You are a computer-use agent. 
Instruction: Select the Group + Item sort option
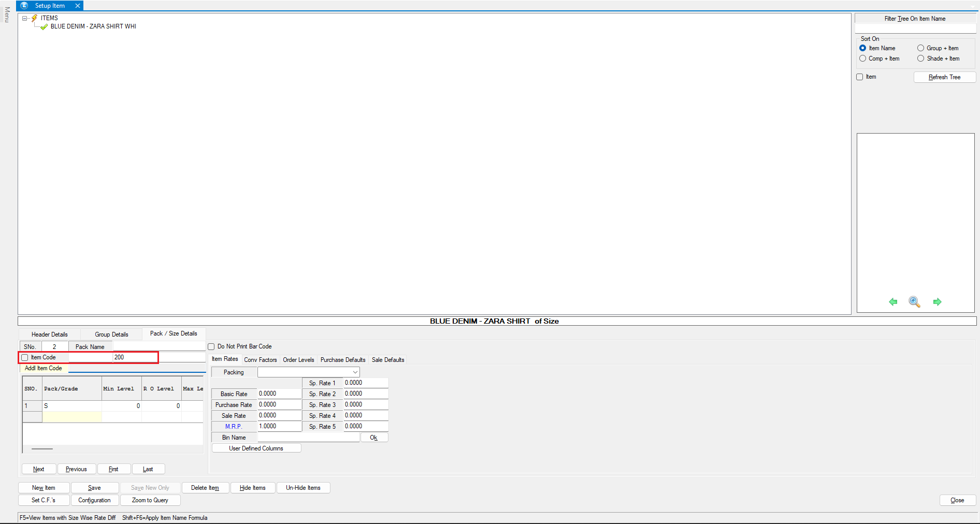point(920,48)
